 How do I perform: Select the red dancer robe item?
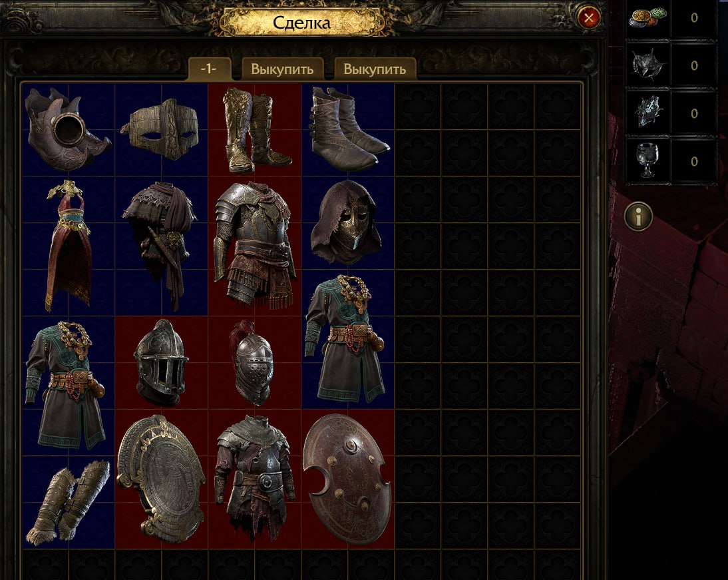click(x=69, y=246)
